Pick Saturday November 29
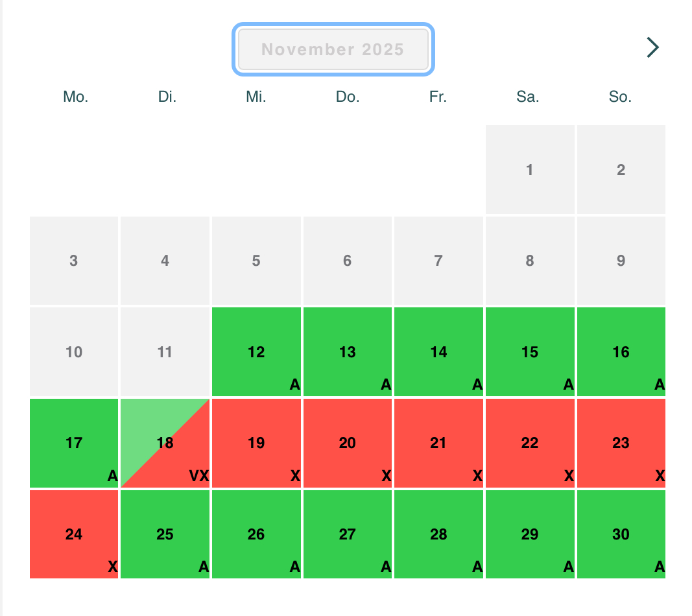This screenshot has width=692, height=616. [x=530, y=534]
